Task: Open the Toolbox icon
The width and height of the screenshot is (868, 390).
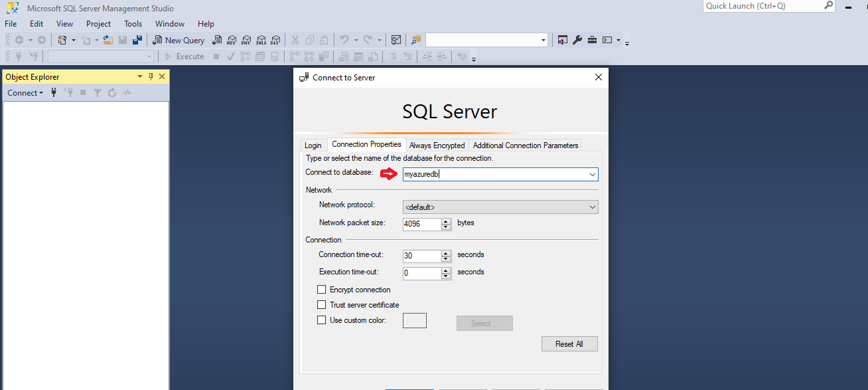Action: click(592, 40)
